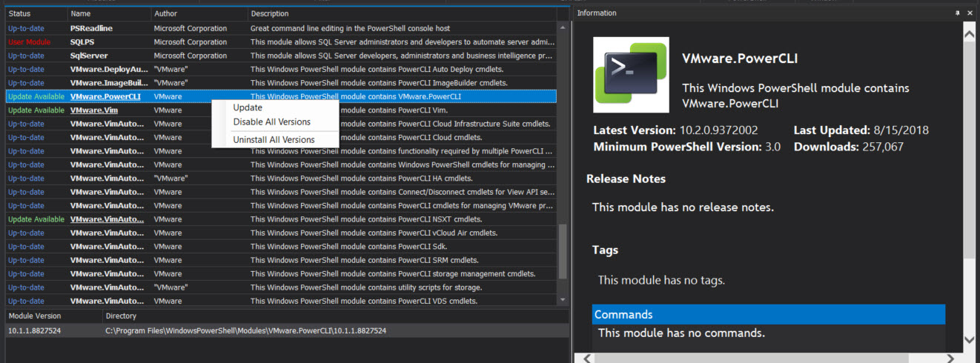Click Information panel horizontal scroll right arrow
The height and width of the screenshot is (363, 980).
pyautogui.click(x=953, y=358)
